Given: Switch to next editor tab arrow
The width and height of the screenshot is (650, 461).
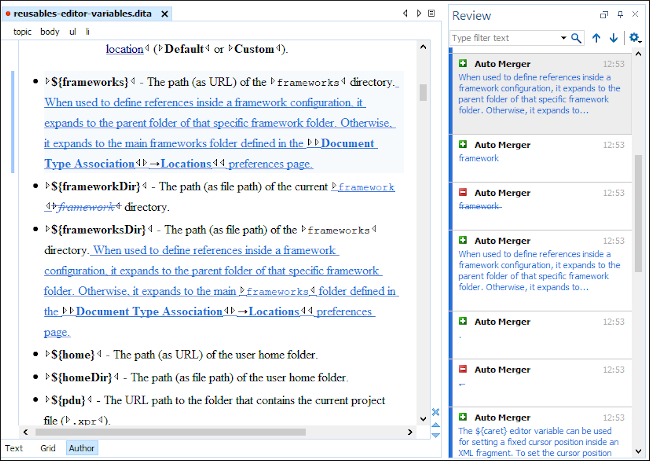Looking at the screenshot, I should (418, 14).
